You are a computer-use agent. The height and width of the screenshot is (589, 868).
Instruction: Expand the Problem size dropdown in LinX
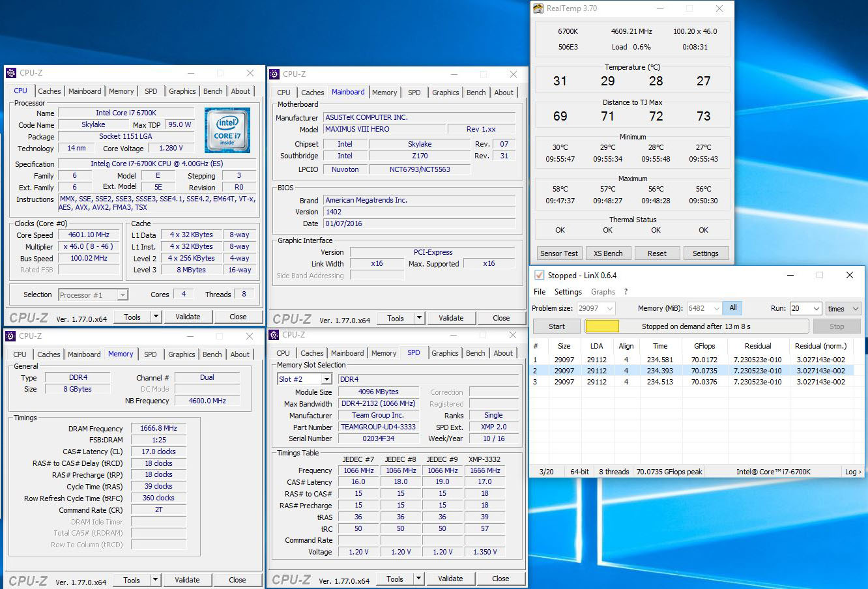click(x=610, y=308)
